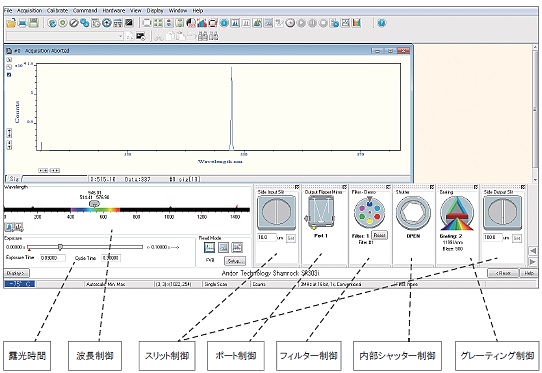Click the Cycle Time input field
The width and height of the screenshot is (542, 373).
point(111,258)
